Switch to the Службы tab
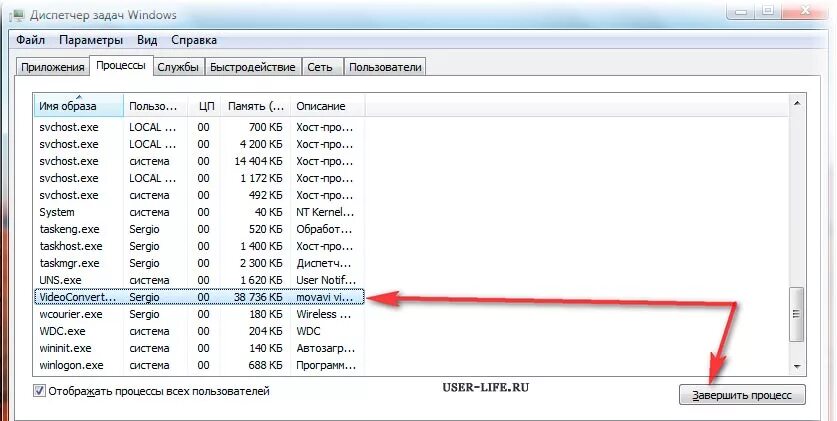 (x=178, y=67)
